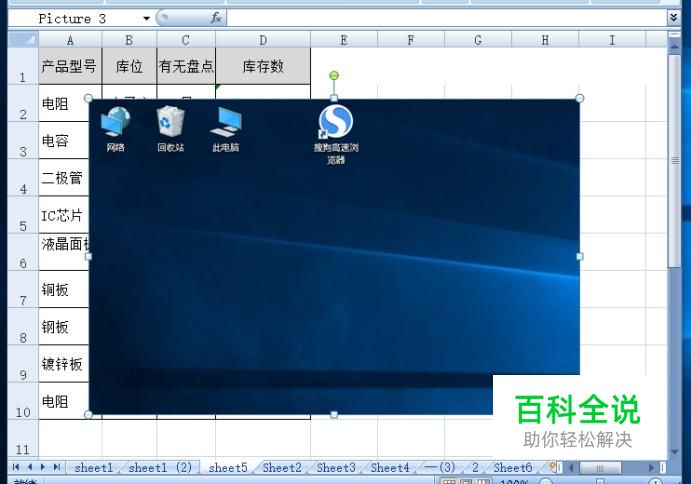This screenshot has height=484, width=691.
Task: Select column E header
Action: click(x=344, y=40)
